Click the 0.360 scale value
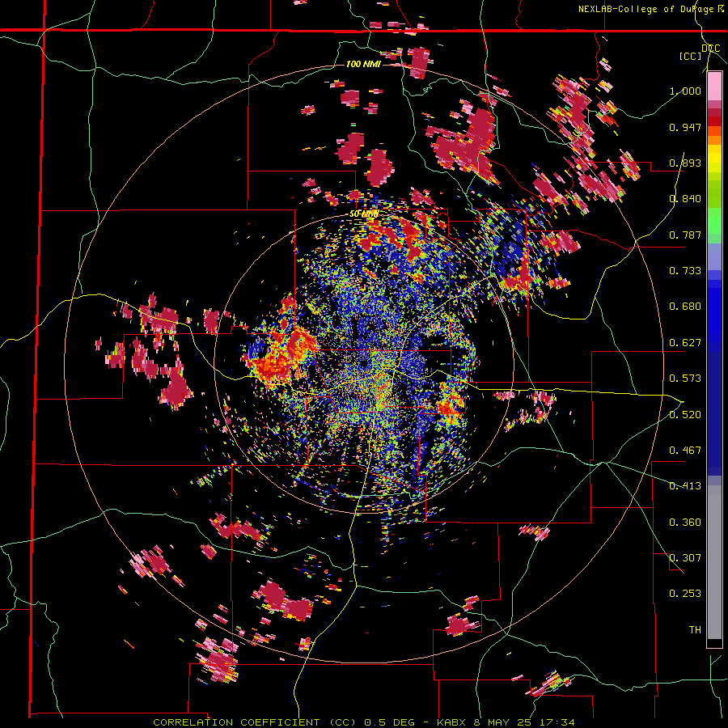 685,523
